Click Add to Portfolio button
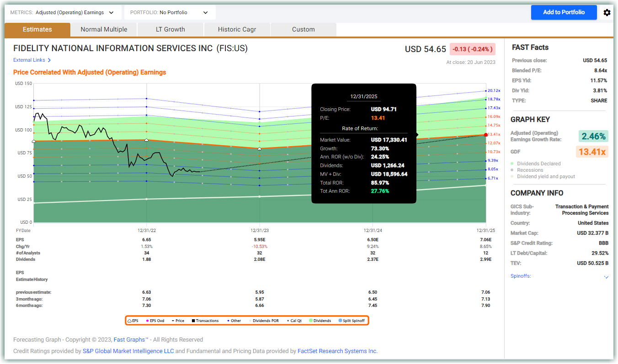618x364 pixels. (x=564, y=12)
